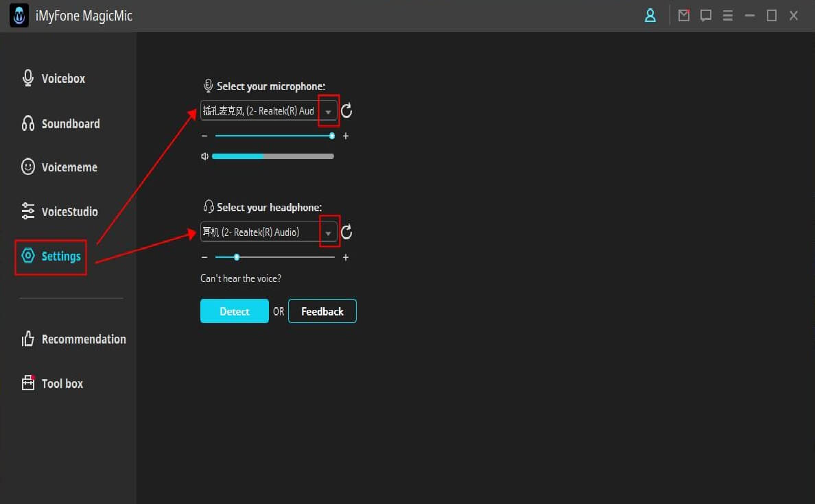The height and width of the screenshot is (504, 815).
Task: Expand the headphone device dropdown arrow
Action: (328, 232)
